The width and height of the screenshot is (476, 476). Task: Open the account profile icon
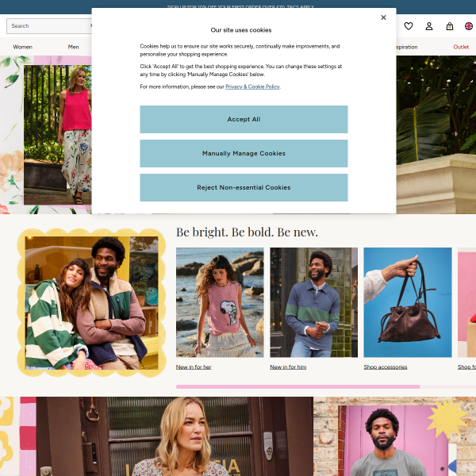point(429,26)
